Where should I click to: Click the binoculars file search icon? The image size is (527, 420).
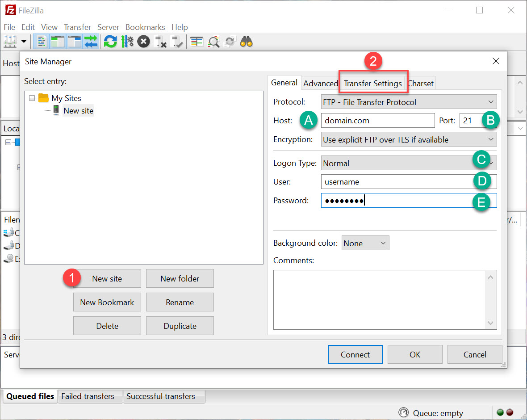pyautogui.click(x=247, y=42)
